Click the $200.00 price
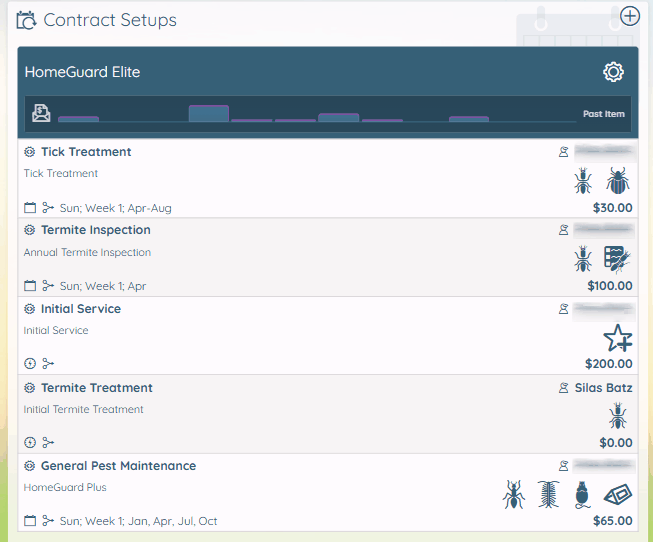This screenshot has width=653, height=542. [608, 364]
